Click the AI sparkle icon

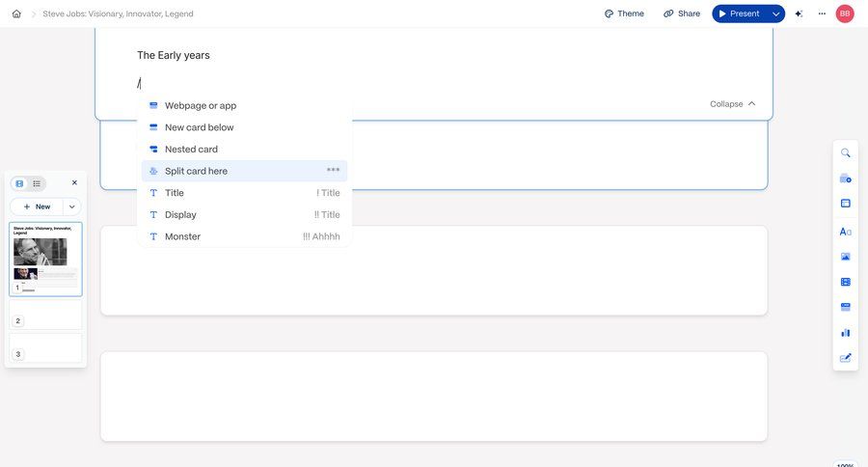[x=799, y=14]
